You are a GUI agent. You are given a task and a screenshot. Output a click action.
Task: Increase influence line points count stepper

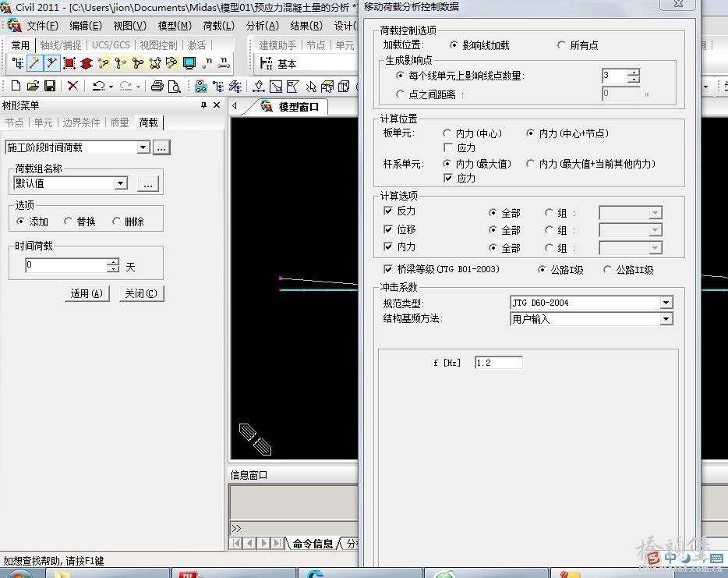[x=633, y=72]
